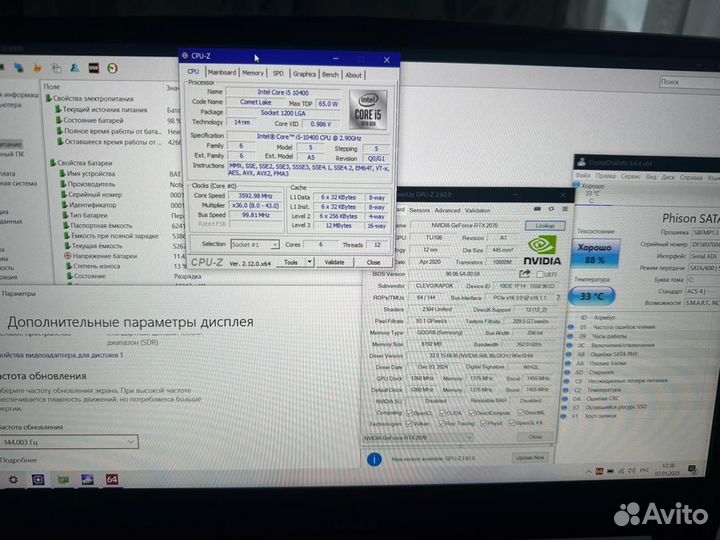Click the person icon in AIDA64 toolbar

click(74, 68)
